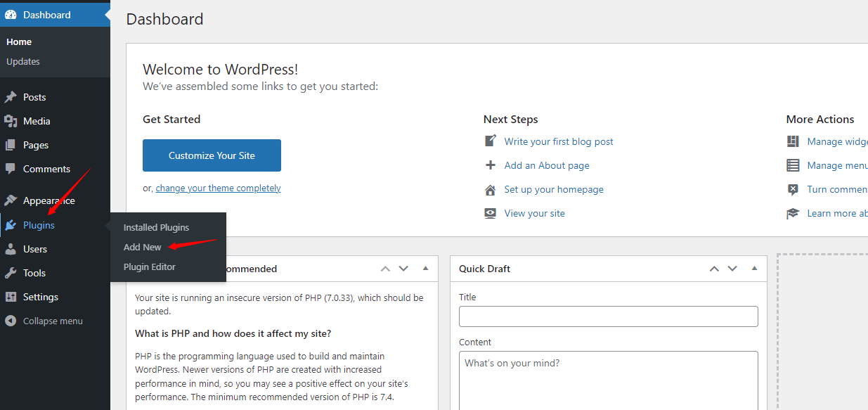Screen dimensions: 868x410
Task: Click the Appearance paintbrush icon
Action: coord(11,200)
